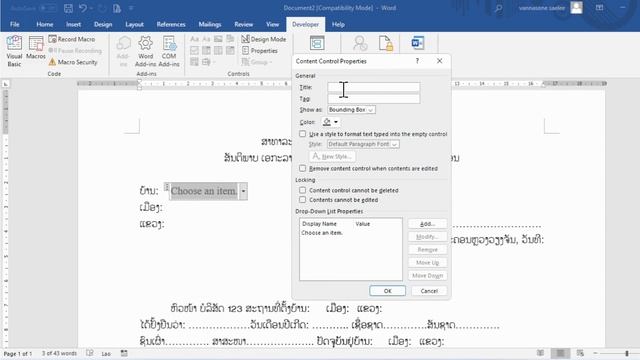Image resolution: width=640 pixels, height=360 pixels.
Task: Switch to the Mailings tab
Action: click(209, 24)
